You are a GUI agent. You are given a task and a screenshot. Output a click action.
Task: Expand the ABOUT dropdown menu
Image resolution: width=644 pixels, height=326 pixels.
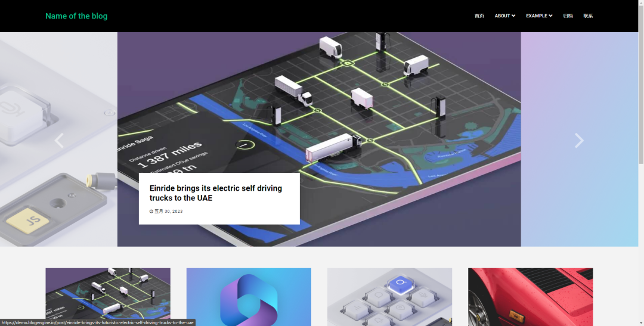pos(505,15)
